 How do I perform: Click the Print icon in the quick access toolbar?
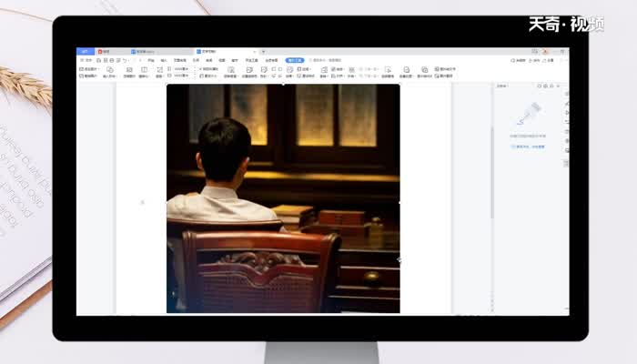[x=112, y=61]
